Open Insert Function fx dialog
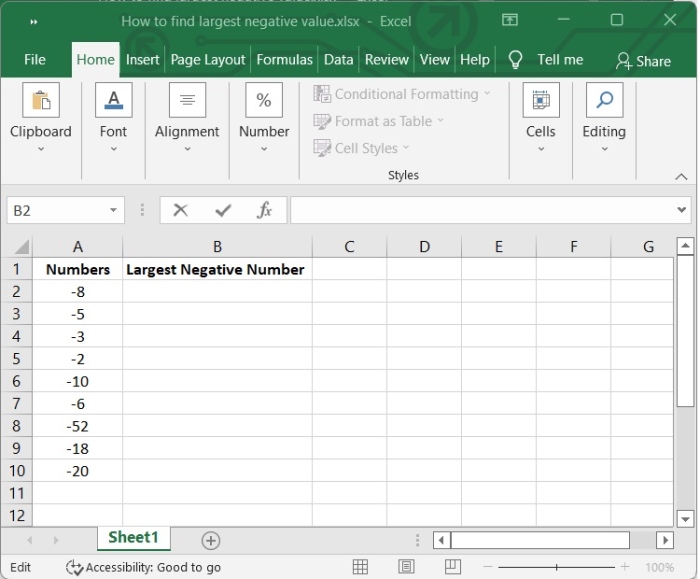The height and width of the screenshot is (579, 700). [264, 210]
